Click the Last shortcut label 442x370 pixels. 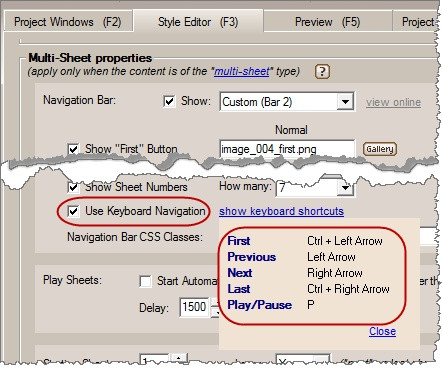(239, 289)
